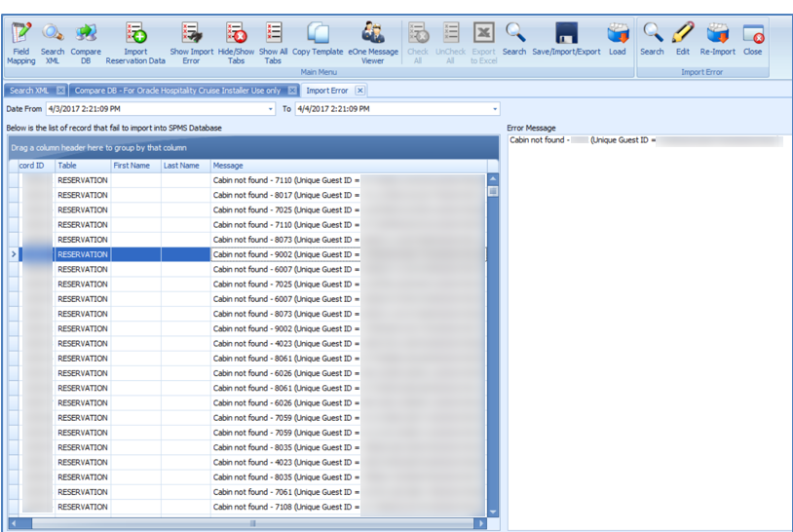Viewport: 793px width, 532px height.
Task: Click the row indicator arrow of the selected row
Action: click(x=14, y=254)
